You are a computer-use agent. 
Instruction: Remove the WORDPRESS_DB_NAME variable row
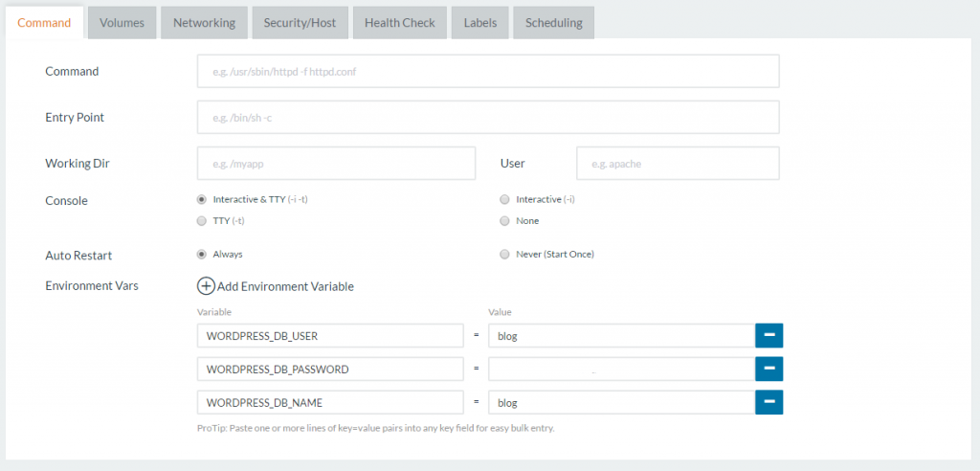[x=769, y=402]
